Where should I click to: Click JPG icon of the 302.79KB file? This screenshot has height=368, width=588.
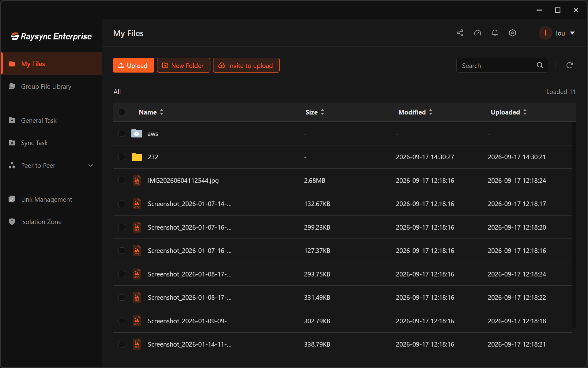pyautogui.click(x=137, y=321)
